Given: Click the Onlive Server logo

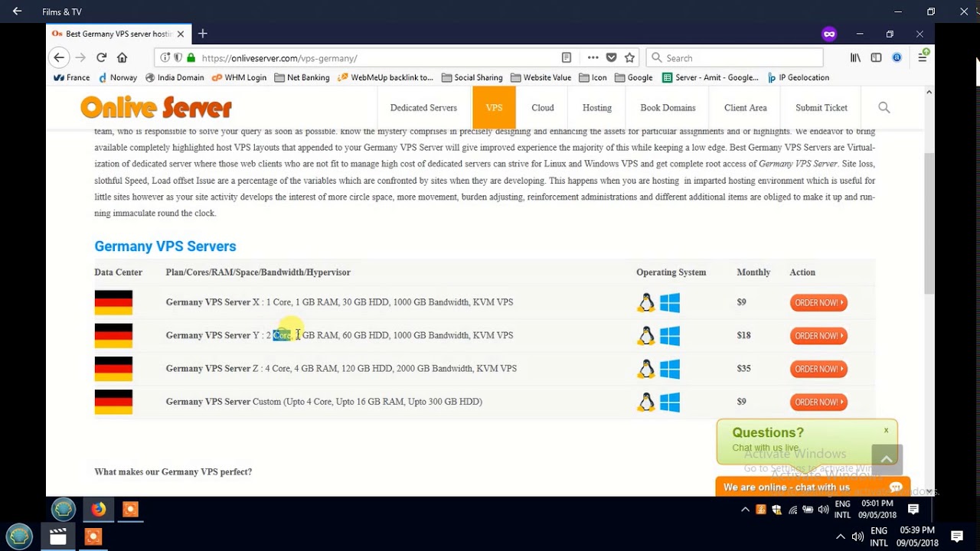Looking at the screenshot, I should pyautogui.click(x=156, y=108).
